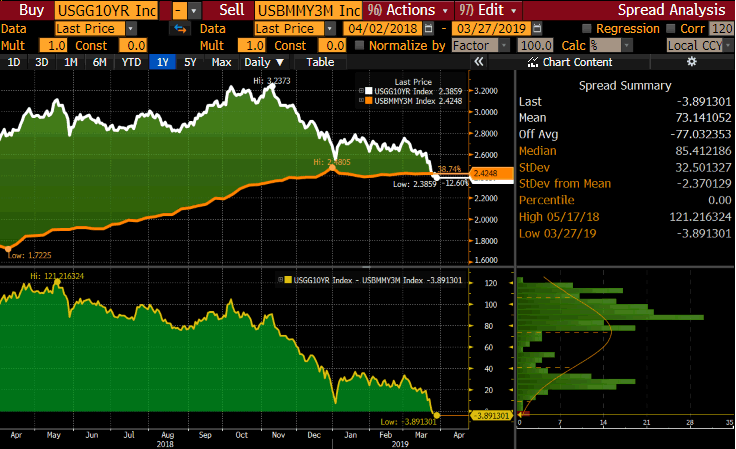Click the yellow -3.891301 spread axis label
Viewport: 736px width, 449px height.
(x=491, y=416)
